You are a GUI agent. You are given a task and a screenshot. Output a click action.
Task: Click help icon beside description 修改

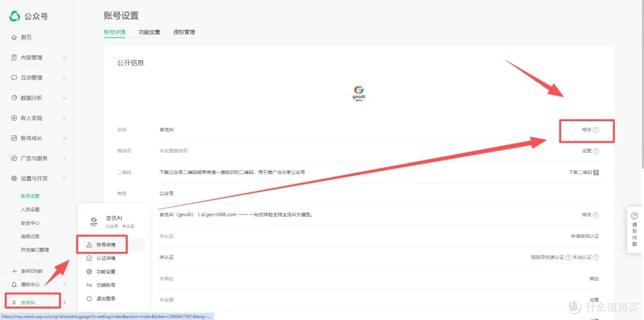click(596, 215)
